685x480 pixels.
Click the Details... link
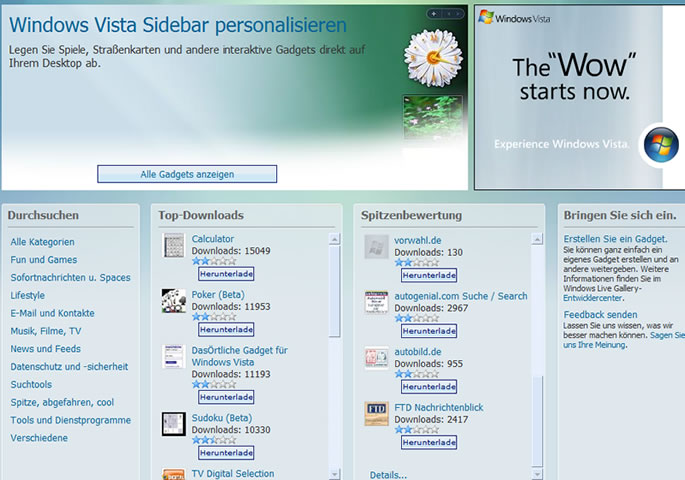coord(388,475)
